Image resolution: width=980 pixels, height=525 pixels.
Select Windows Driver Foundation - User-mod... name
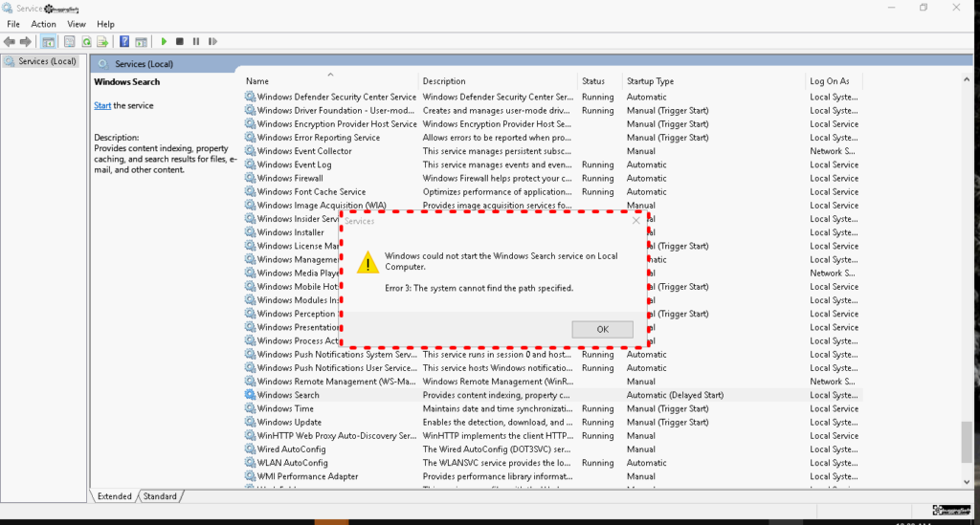(336, 111)
